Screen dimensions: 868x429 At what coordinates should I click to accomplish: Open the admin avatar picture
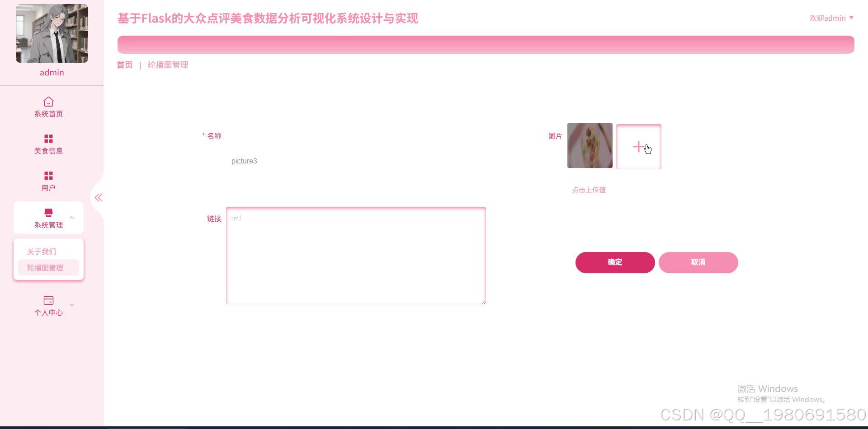point(52,33)
